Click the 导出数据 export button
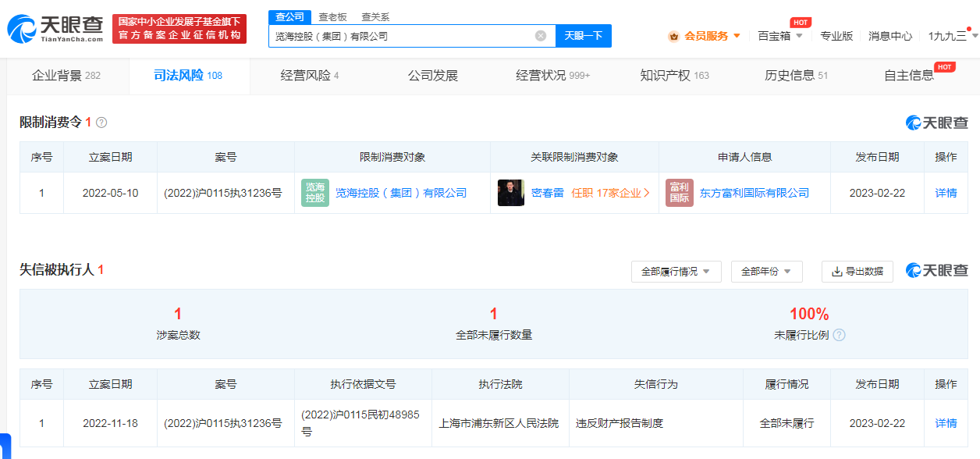This screenshot has height=459, width=980. point(857,272)
